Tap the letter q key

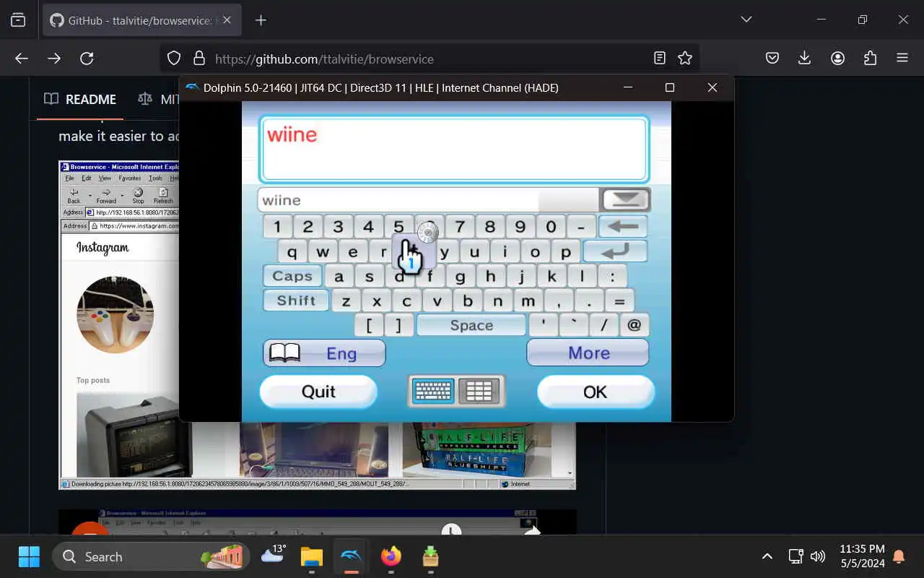[292, 251]
